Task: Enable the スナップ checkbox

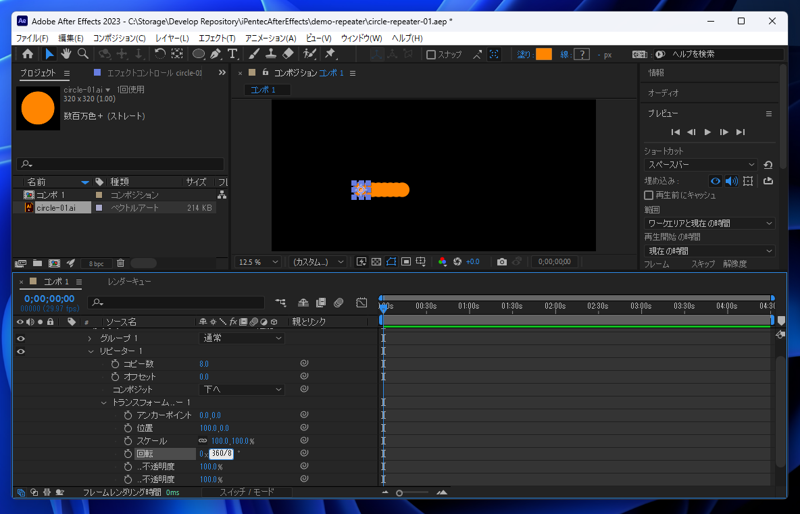Action: [x=431, y=55]
